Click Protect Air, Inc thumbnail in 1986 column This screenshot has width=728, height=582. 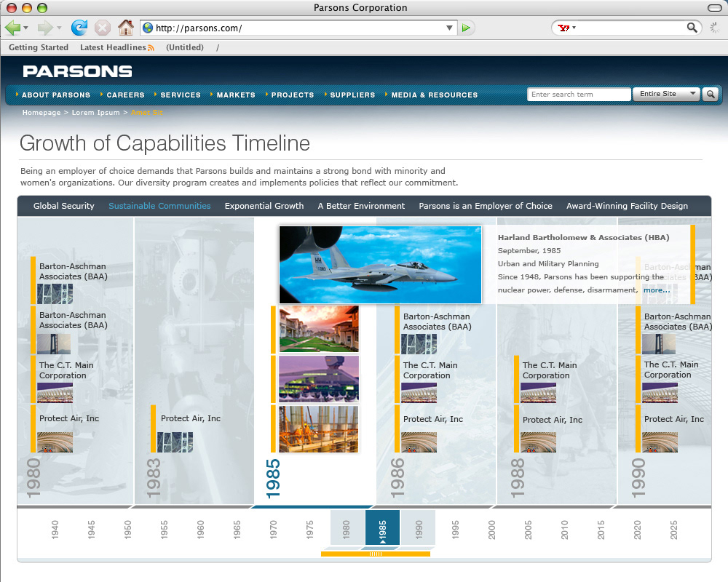tap(419, 442)
